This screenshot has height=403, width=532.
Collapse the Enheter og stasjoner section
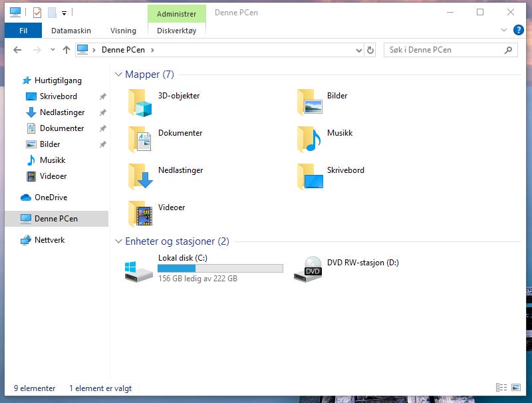(x=118, y=241)
